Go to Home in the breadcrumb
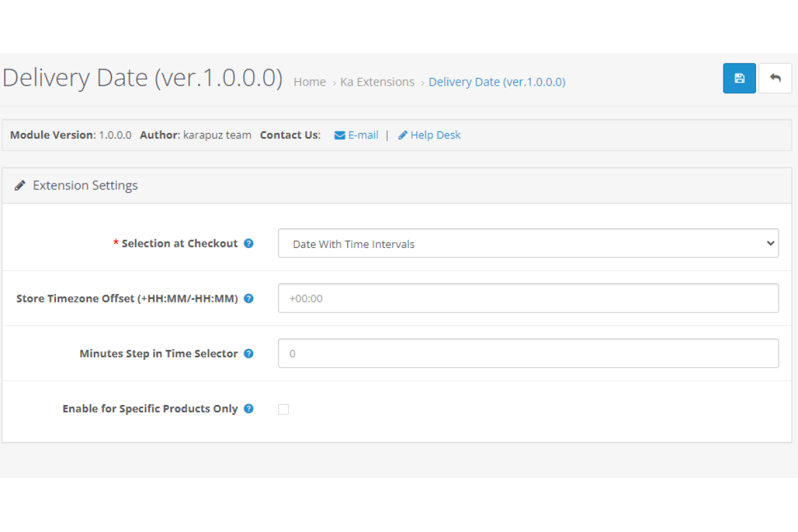The width and height of the screenshot is (798, 532). pos(310,82)
